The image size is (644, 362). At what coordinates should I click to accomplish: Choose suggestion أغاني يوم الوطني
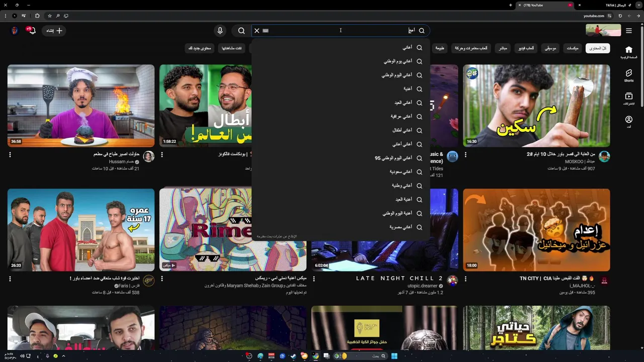pyautogui.click(x=341, y=61)
